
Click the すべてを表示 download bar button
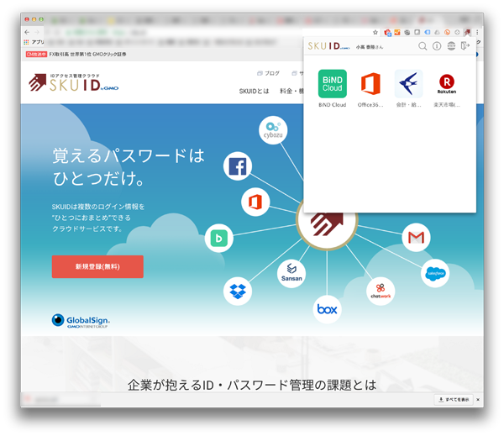[454, 399]
